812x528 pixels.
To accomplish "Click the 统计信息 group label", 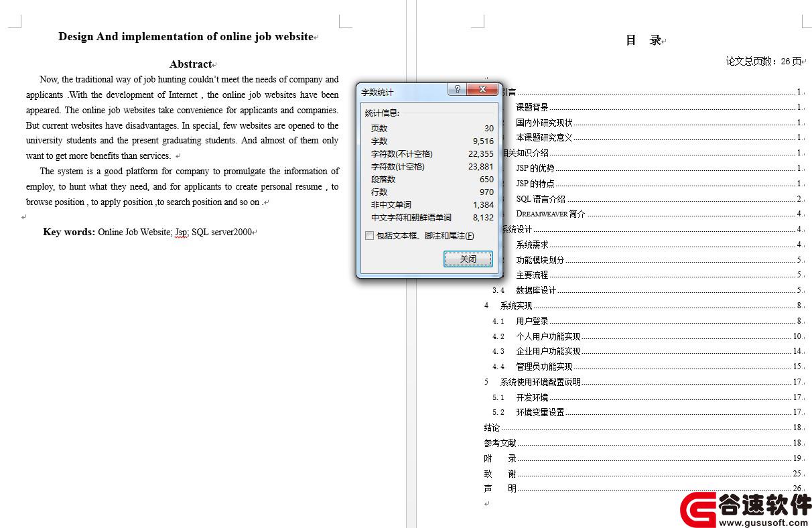I will (382, 113).
